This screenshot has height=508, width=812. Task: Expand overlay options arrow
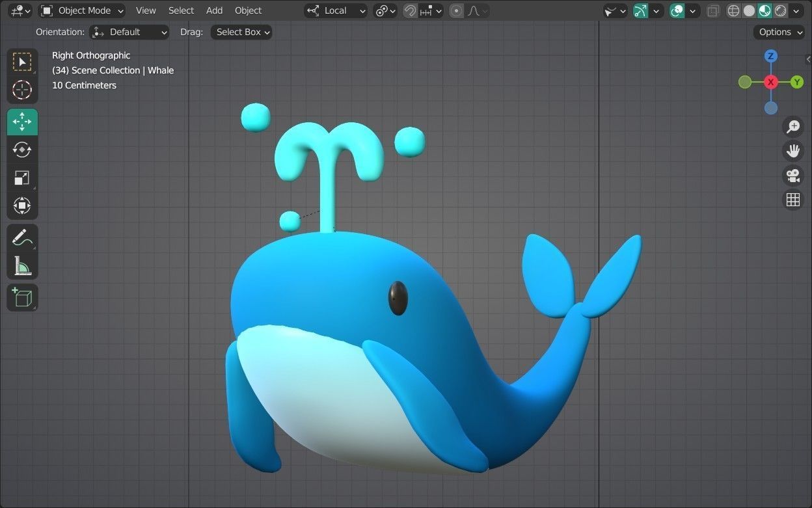tap(693, 10)
